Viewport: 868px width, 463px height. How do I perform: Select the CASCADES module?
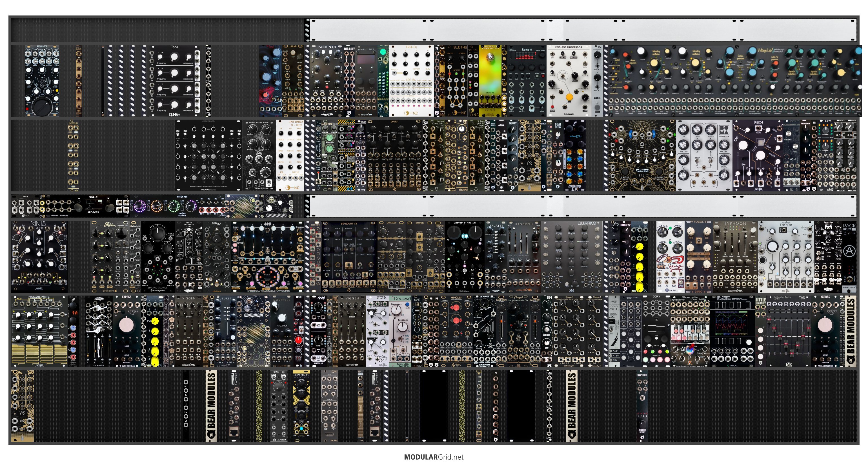point(392,257)
